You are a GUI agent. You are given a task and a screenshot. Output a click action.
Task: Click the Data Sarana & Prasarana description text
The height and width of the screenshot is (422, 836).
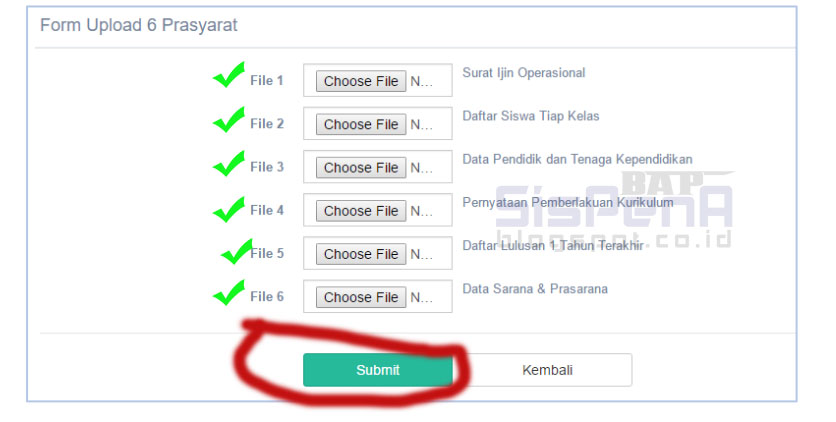click(x=535, y=289)
